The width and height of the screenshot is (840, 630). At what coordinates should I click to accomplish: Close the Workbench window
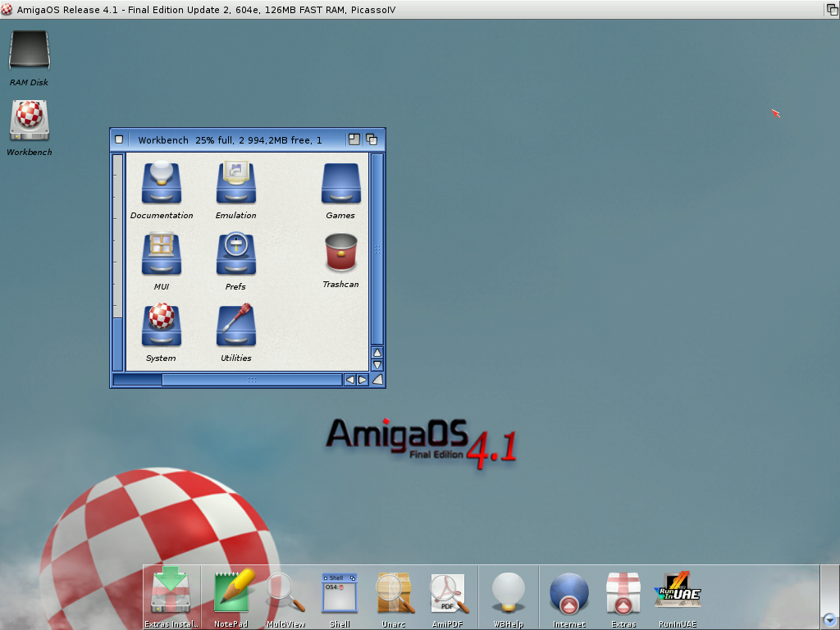pos(119,139)
